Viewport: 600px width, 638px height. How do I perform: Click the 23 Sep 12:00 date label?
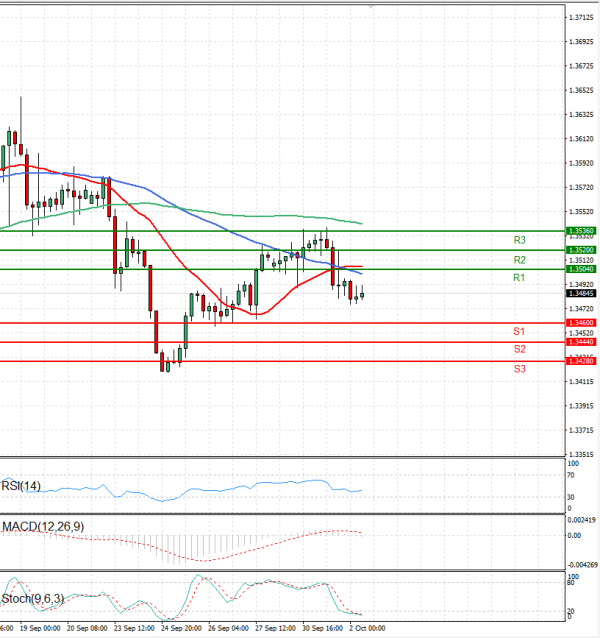click(x=134, y=628)
